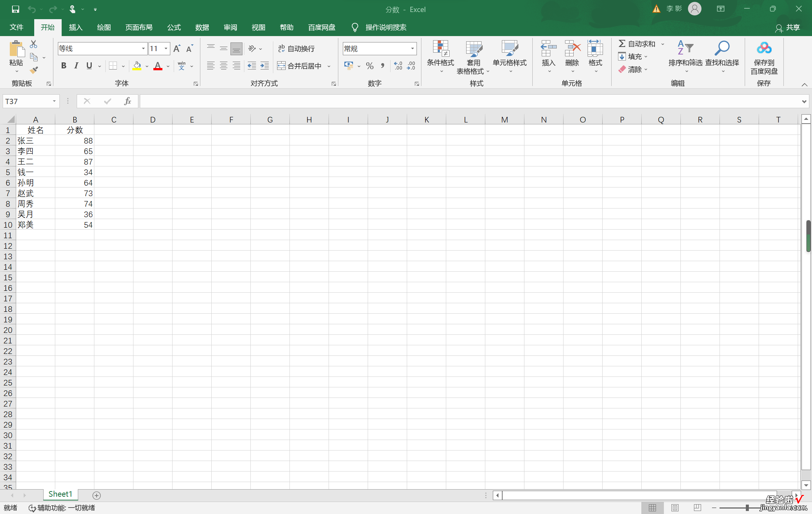This screenshot has width=812, height=514.
Task: Expand Merge & Center (合并后居中) options arrow
Action: point(329,66)
